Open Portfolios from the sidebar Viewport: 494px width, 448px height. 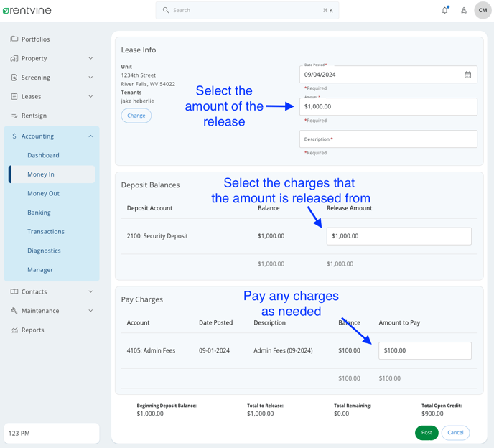click(x=35, y=39)
